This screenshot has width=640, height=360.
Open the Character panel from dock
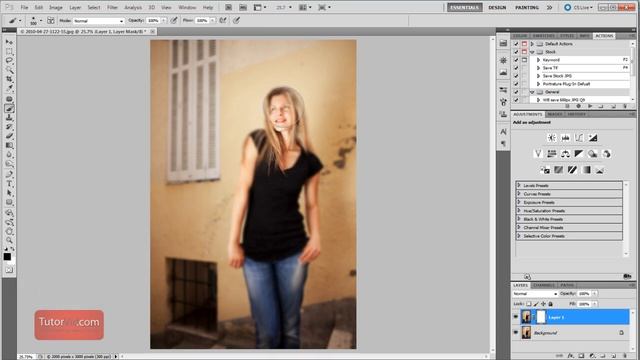[503, 131]
